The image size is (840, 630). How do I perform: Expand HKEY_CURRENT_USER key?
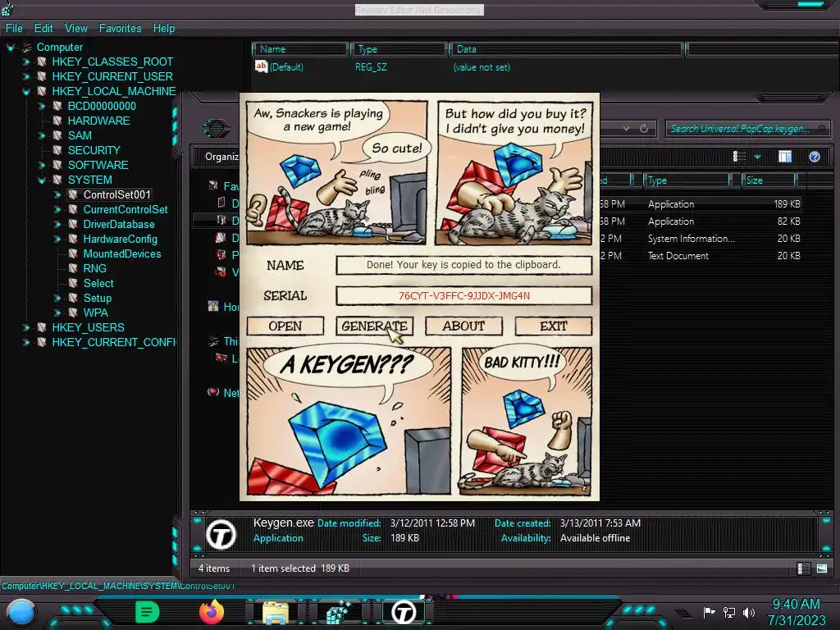click(25, 76)
